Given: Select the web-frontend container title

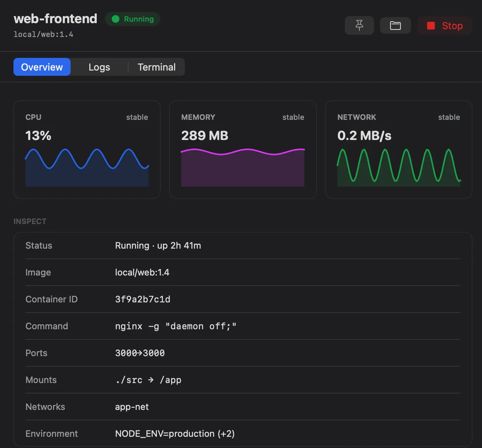Looking at the screenshot, I should pos(55,19).
